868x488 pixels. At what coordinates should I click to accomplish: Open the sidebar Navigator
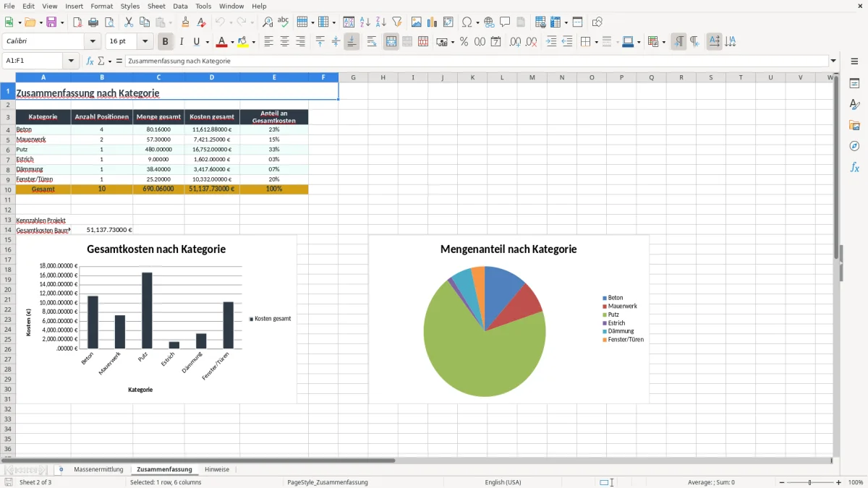click(x=854, y=147)
